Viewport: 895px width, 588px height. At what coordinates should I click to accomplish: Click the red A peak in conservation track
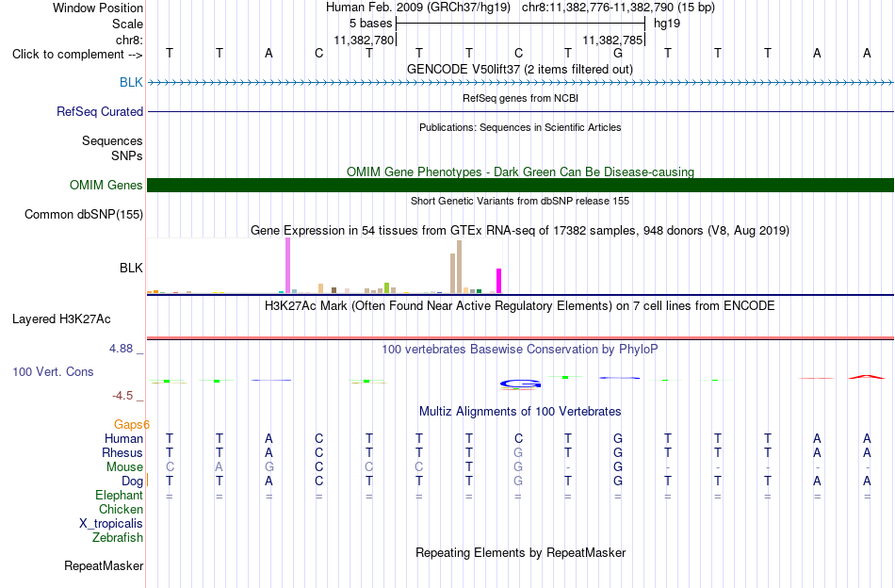pyautogui.click(x=867, y=377)
